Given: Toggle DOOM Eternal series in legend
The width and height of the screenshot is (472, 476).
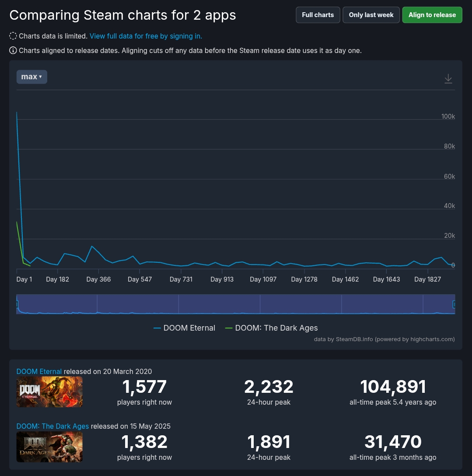Looking at the screenshot, I should pos(185,328).
